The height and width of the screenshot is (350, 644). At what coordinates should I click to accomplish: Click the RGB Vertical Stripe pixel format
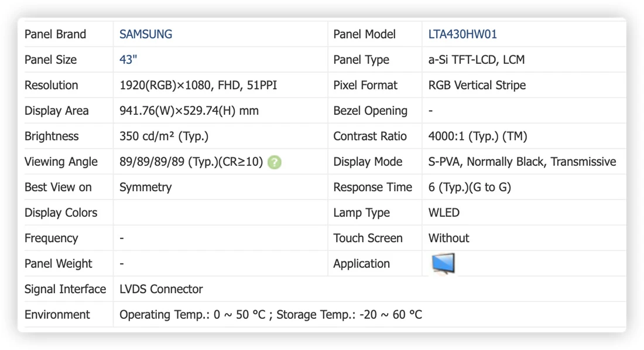coord(477,85)
